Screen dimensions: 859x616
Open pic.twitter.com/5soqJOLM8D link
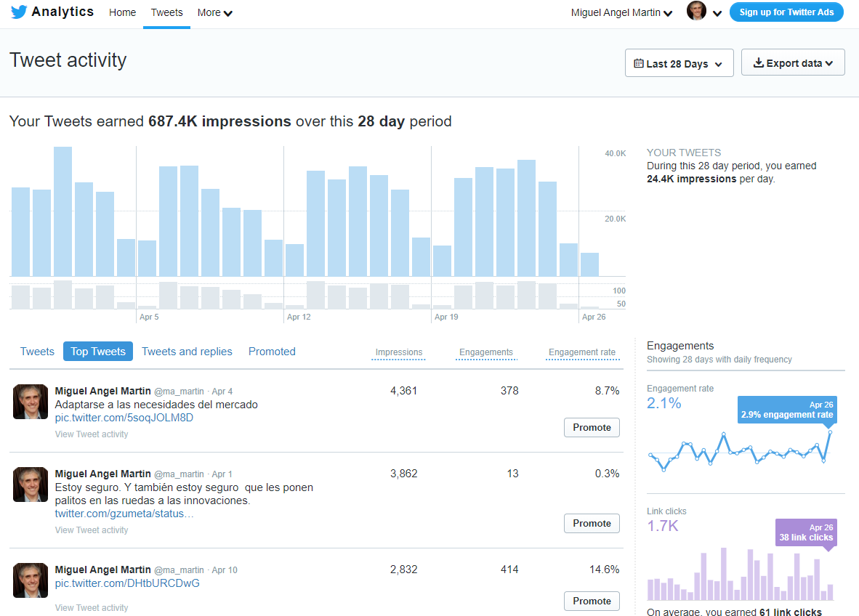tap(124, 418)
